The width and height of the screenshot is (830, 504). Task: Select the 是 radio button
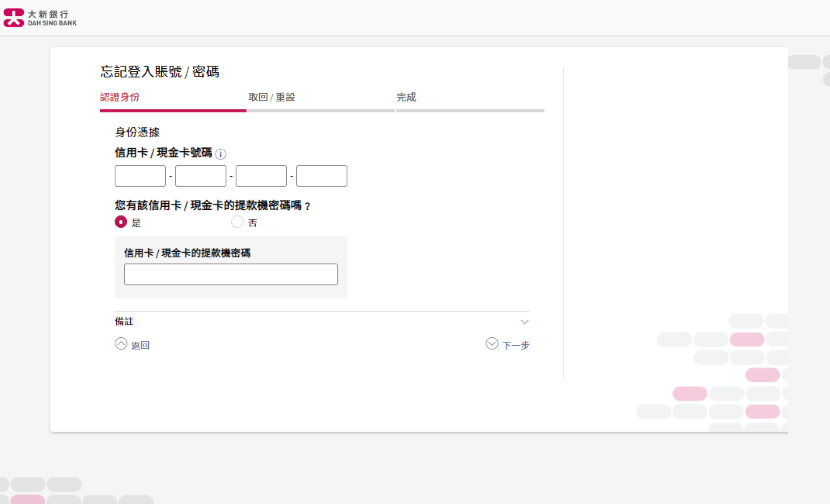point(121,222)
